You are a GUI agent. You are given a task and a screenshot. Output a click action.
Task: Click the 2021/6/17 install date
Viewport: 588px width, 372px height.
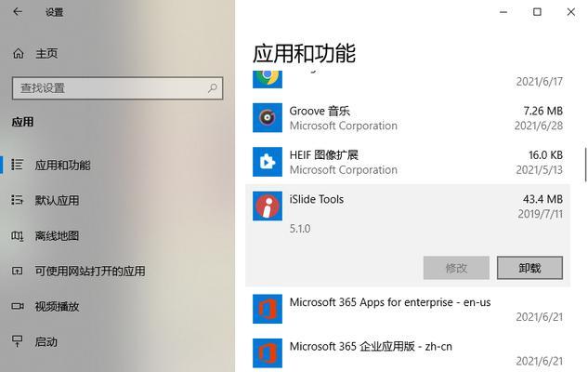(540, 82)
